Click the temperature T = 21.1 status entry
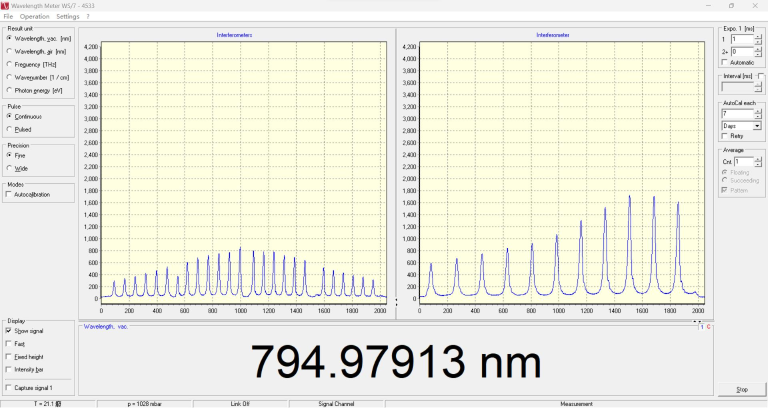Screen dimensions: 768x408 pos(48,404)
